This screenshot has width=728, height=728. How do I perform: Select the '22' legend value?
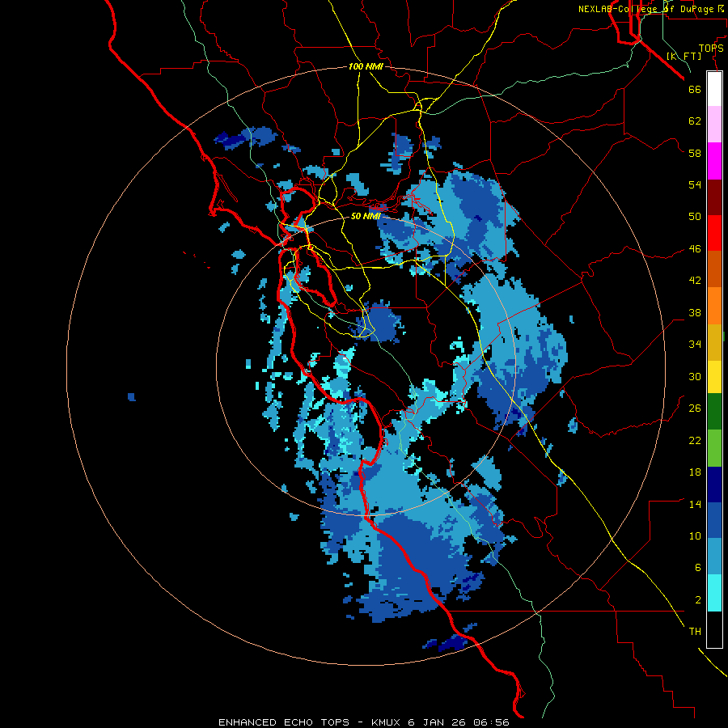(x=695, y=440)
